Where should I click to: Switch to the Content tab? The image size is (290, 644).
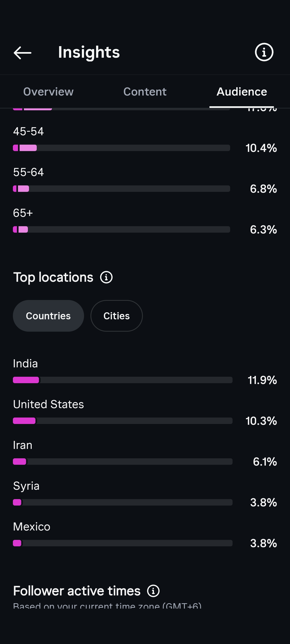click(145, 92)
